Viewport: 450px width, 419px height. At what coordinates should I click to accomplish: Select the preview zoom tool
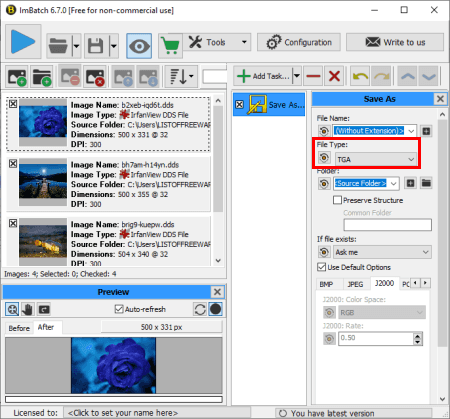[x=12, y=309]
